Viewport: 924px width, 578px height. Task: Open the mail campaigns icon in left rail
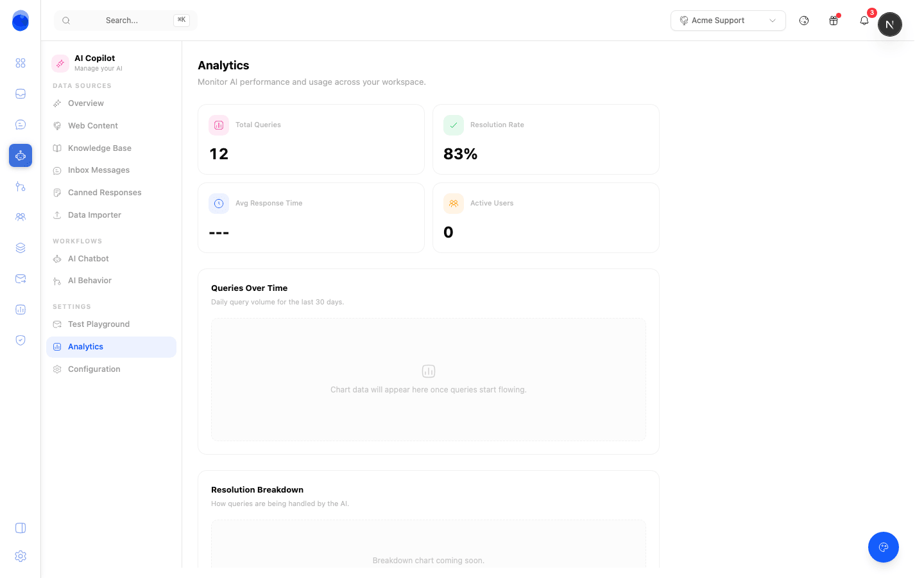(x=21, y=279)
